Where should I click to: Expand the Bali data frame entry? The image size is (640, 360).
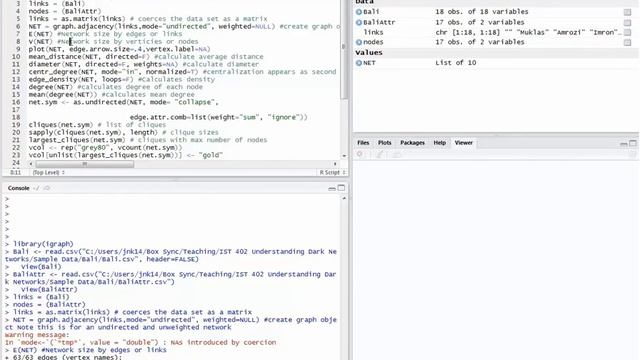[359, 12]
